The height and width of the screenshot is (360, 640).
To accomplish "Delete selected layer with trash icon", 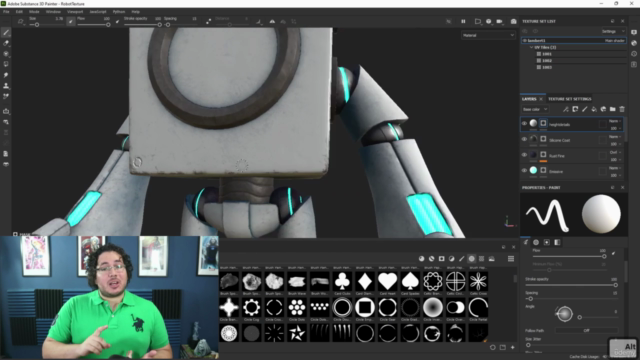I will pyautogui.click(x=622, y=109).
